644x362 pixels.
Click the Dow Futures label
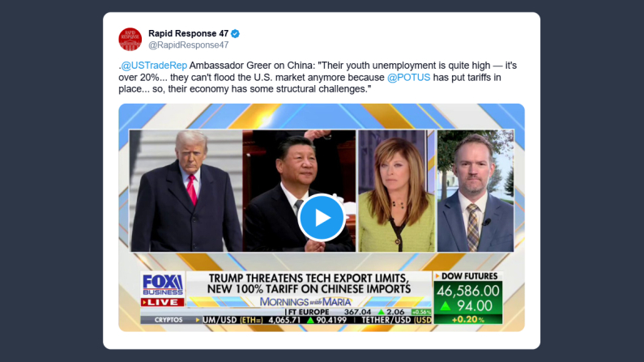469,276
